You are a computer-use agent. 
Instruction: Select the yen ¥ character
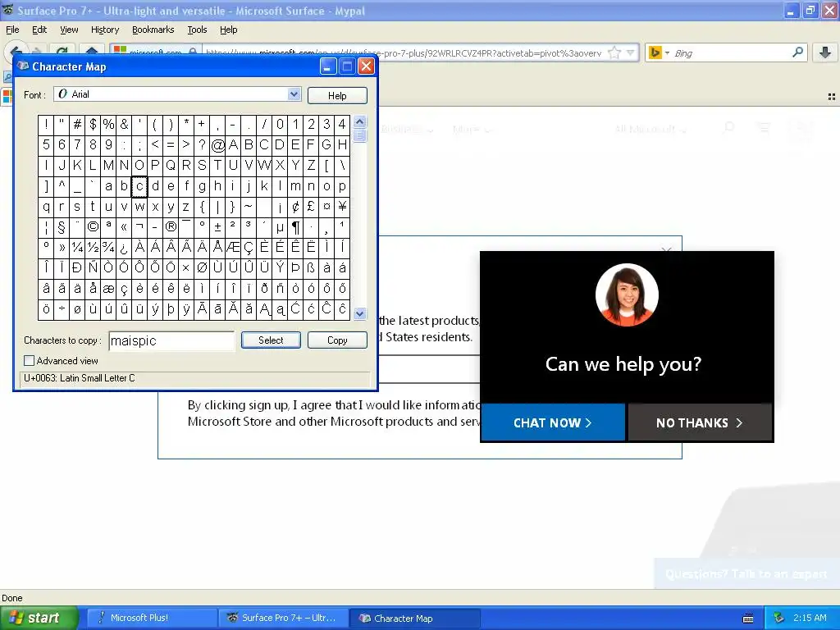point(342,207)
